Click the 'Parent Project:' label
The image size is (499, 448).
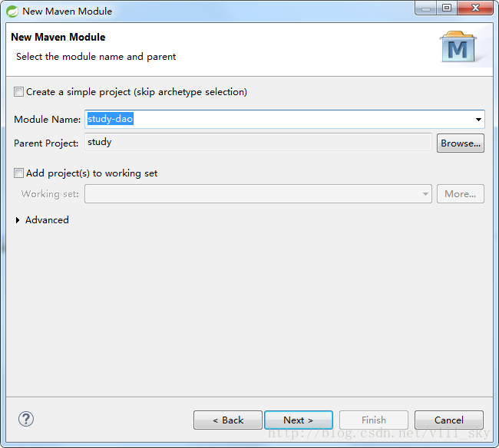coord(46,143)
